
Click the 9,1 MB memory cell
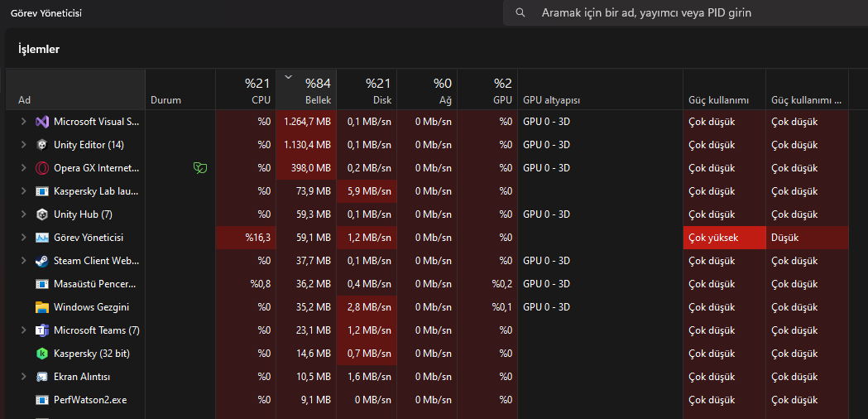click(x=306, y=400)
